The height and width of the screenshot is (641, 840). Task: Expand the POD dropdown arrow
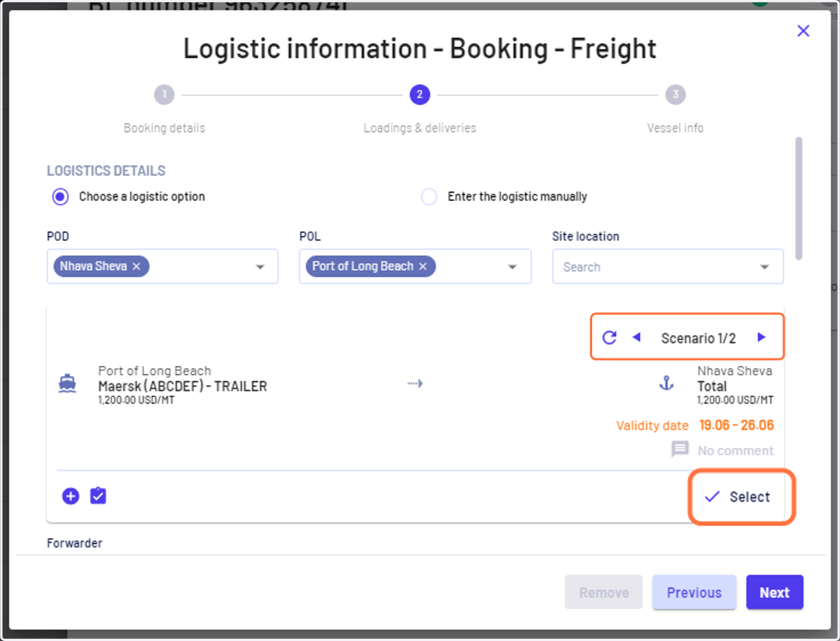(x=260, y=267)
